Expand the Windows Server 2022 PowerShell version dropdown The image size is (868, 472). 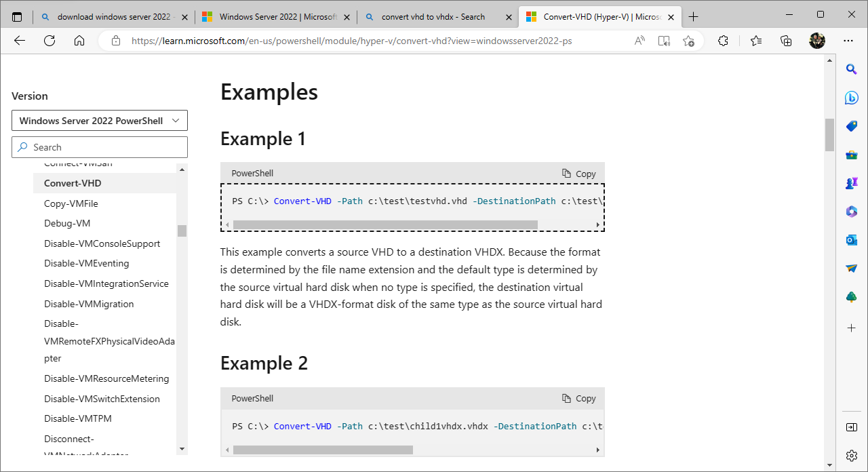(100, 121)
